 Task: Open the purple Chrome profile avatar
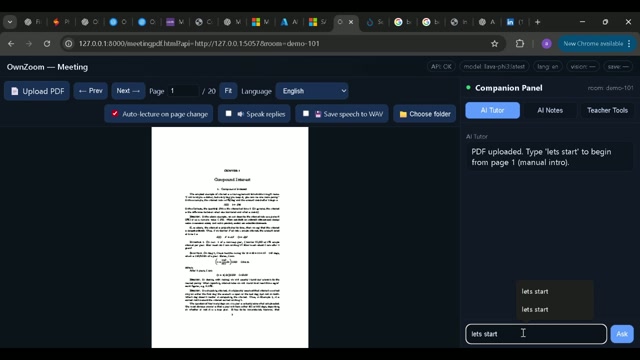[547, 44]
